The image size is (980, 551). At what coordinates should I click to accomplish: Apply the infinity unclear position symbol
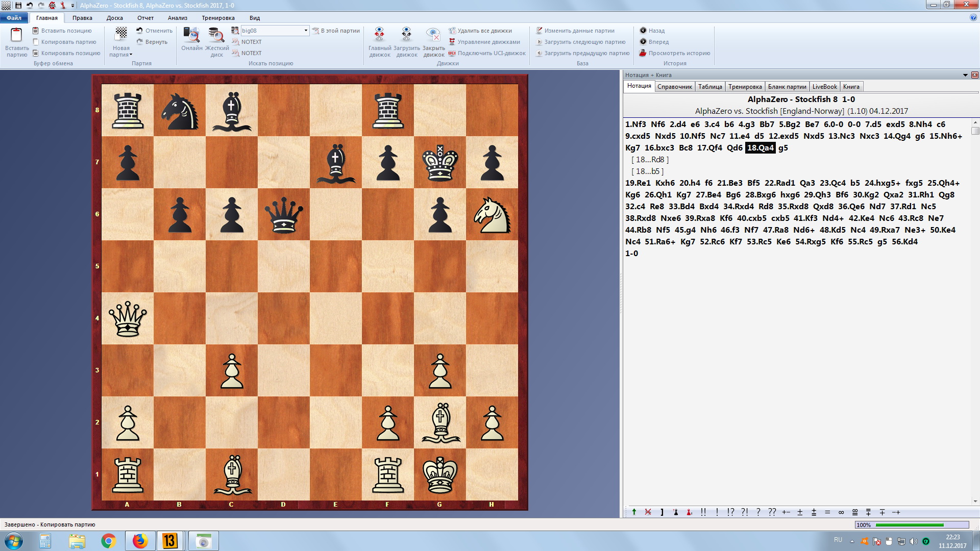coord(841,512)
